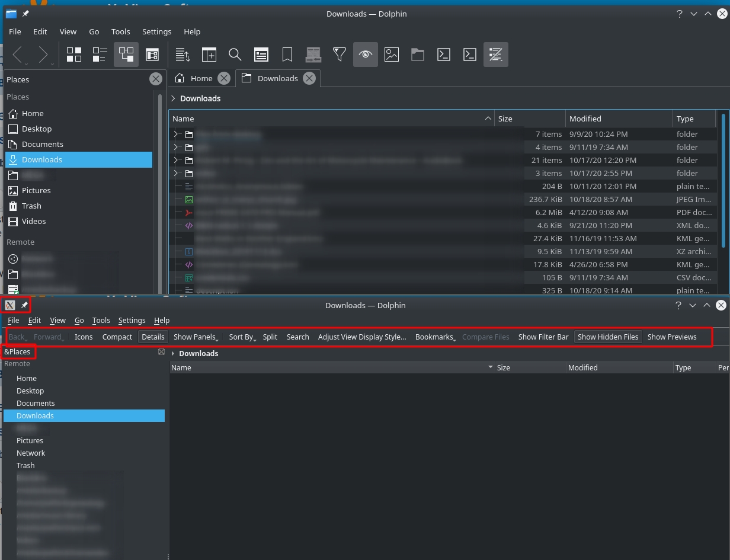Toggle Details view button in lower window

pyautogui.click(x=153, y=337)
